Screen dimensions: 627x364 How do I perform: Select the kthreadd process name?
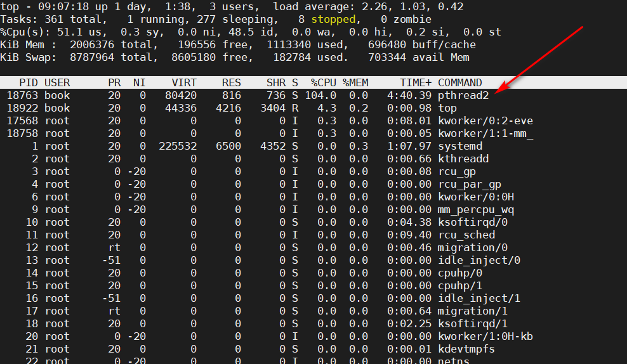[x=463, y=159]
